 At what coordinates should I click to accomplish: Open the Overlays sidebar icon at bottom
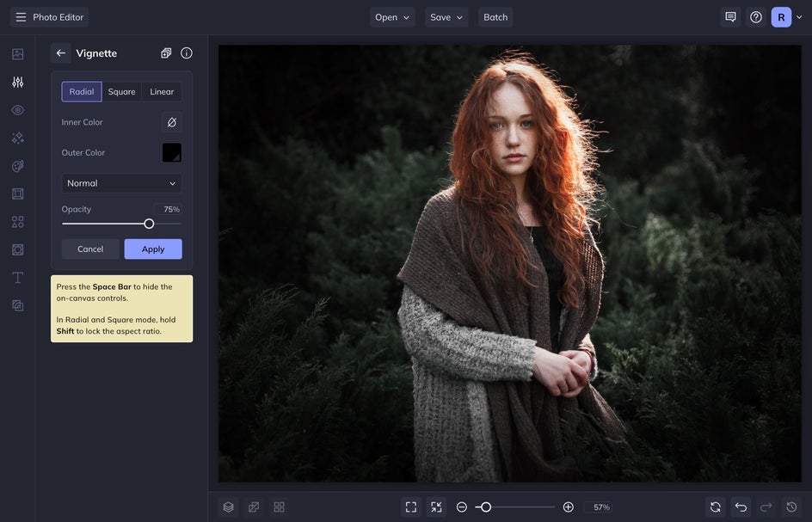17,305
